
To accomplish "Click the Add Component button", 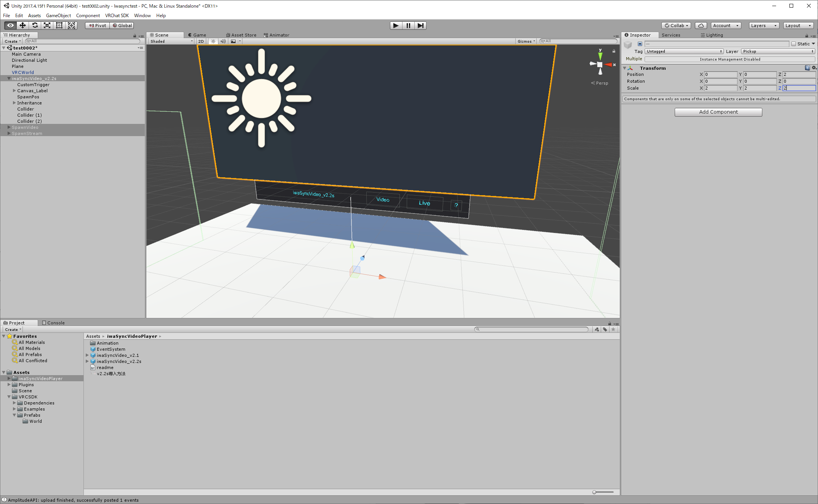I will click(718, 112).
